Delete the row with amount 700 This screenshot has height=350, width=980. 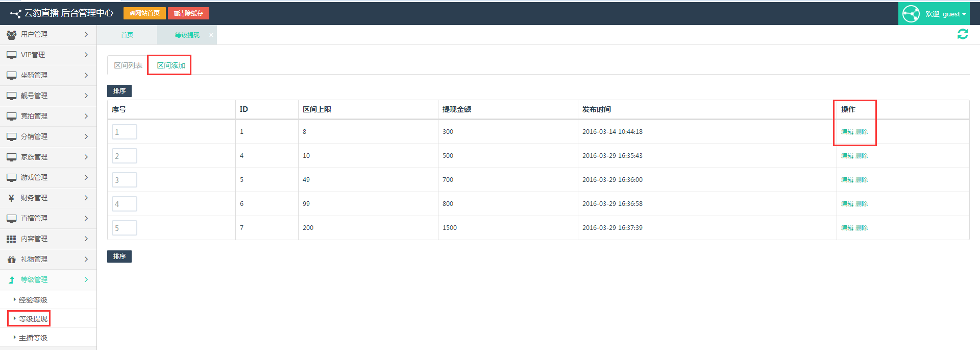click(x=862, y=180)
